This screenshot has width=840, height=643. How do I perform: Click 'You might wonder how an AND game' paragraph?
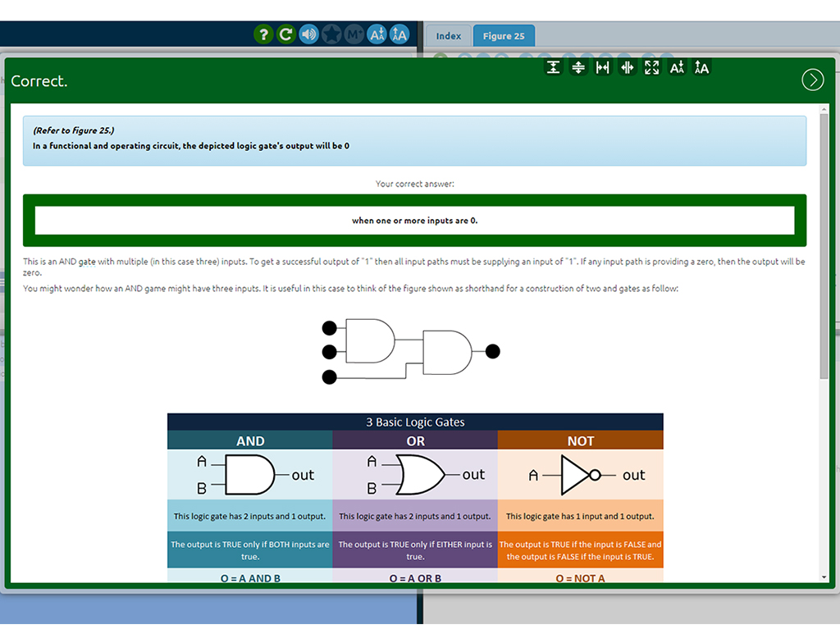[351, 288]
